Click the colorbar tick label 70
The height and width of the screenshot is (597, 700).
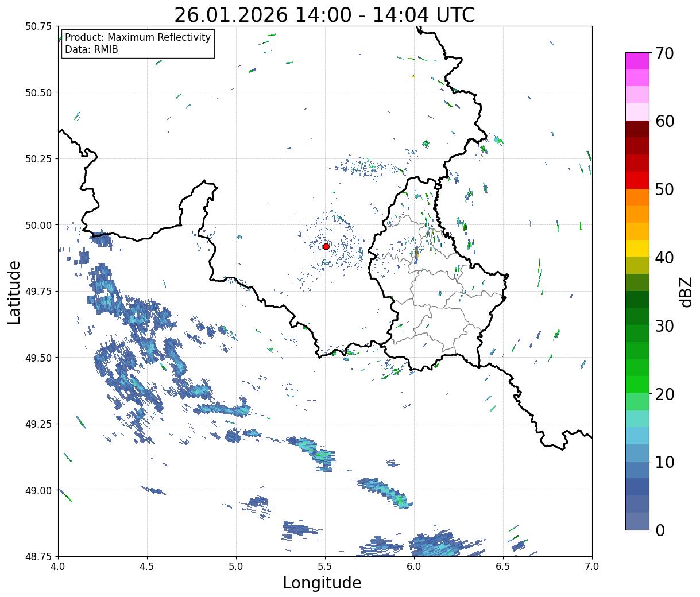[x=664, y=53]
